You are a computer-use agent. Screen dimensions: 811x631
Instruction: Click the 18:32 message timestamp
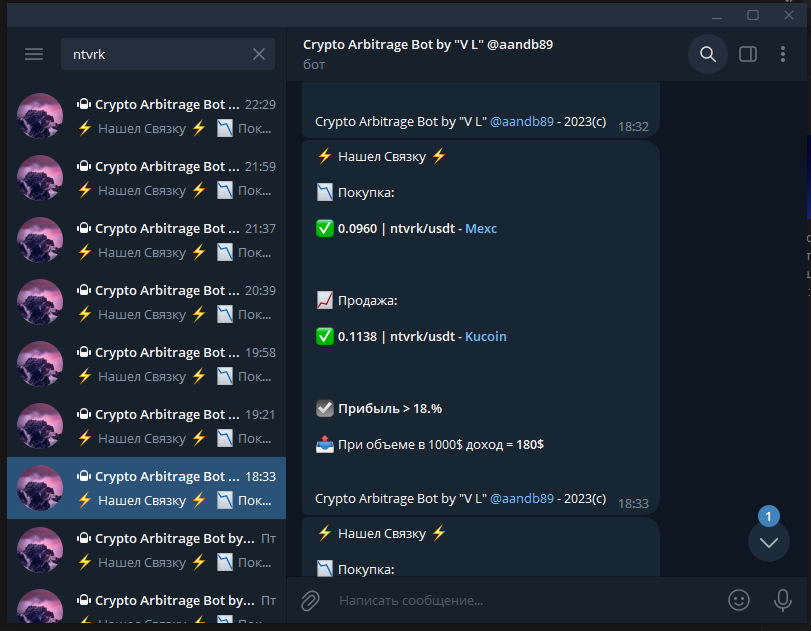pos(633,127)
